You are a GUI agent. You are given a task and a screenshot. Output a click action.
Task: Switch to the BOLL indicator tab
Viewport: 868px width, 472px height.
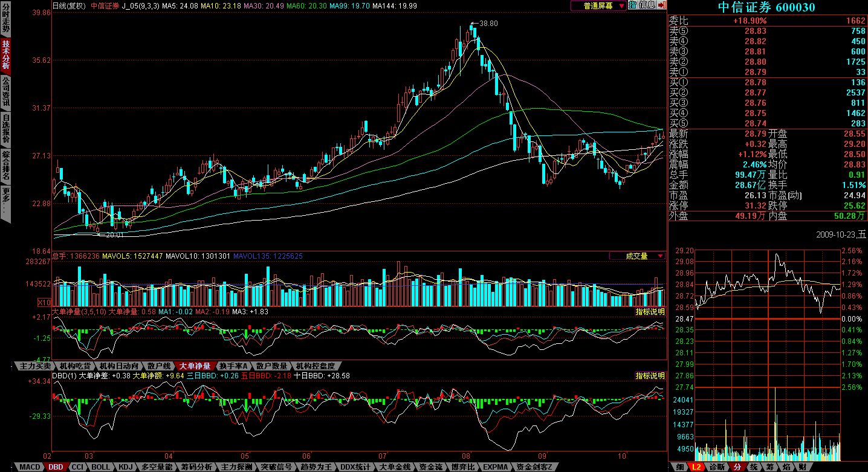pyautogui.click(x=101, y=467)
